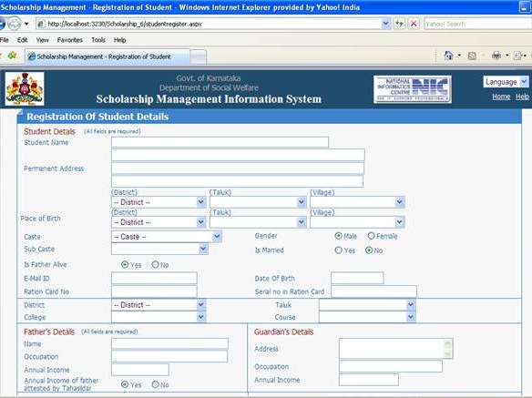The width and height of the screenshot is (532, 398).
Task: Click Guardian's Address textarea scrollbar
Action: pyautogui.click(x=448, y=349)
